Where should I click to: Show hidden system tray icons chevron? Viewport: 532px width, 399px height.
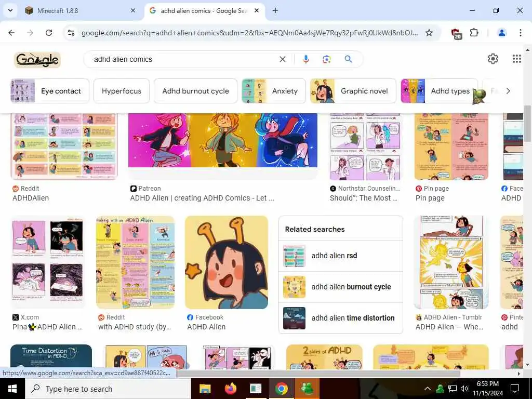coord(428,389)
